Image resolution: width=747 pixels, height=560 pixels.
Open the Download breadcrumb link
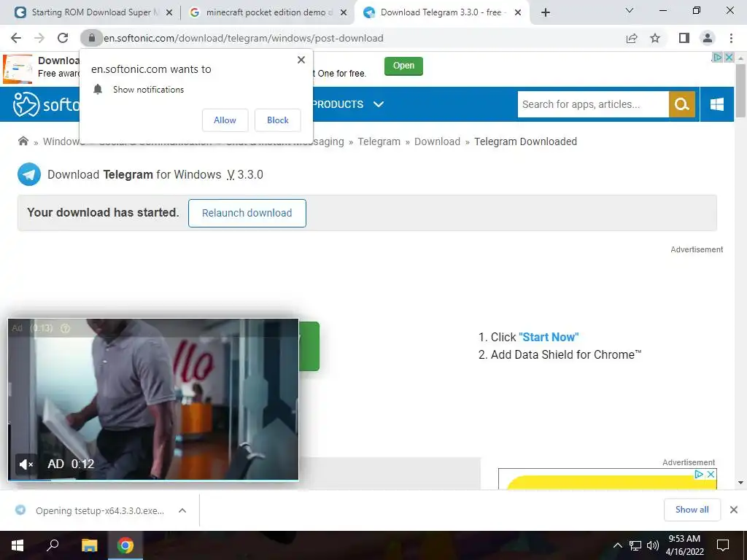tap(438, 141)
